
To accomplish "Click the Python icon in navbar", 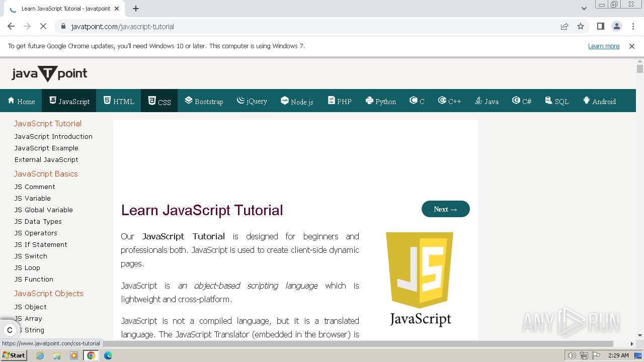I will 369,100.
